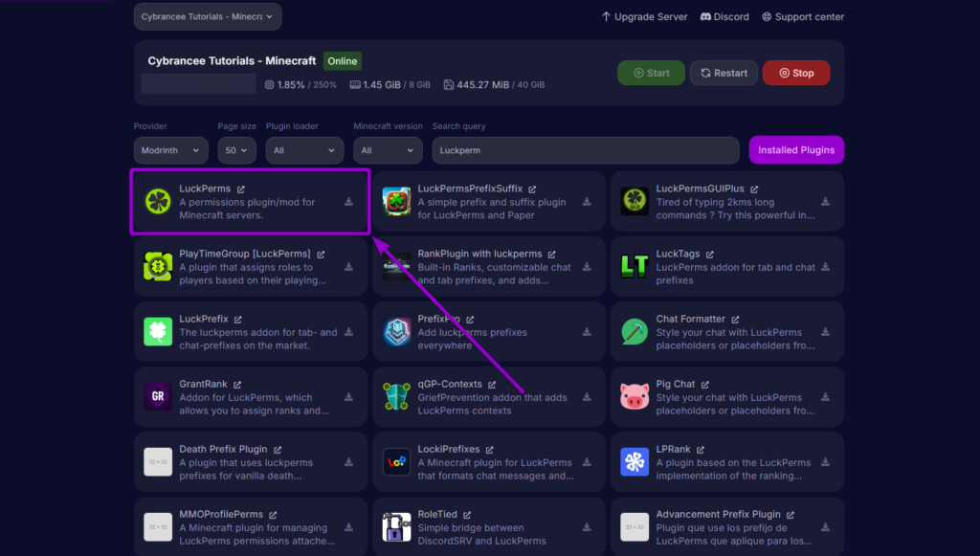Viewport: 980px width, 556px height.
Task: Open the Cybrancee Tutorials server selector
Action: (x=208, y=16)
